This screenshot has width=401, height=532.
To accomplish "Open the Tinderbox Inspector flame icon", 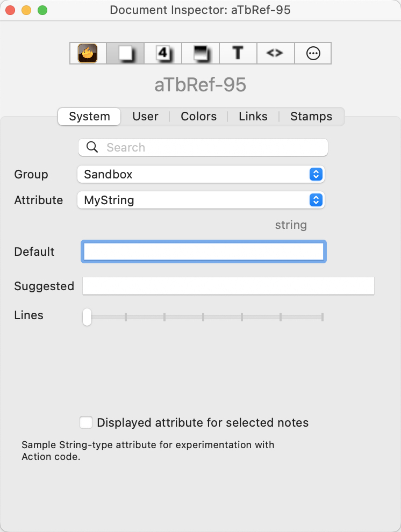I will point(88,53).
